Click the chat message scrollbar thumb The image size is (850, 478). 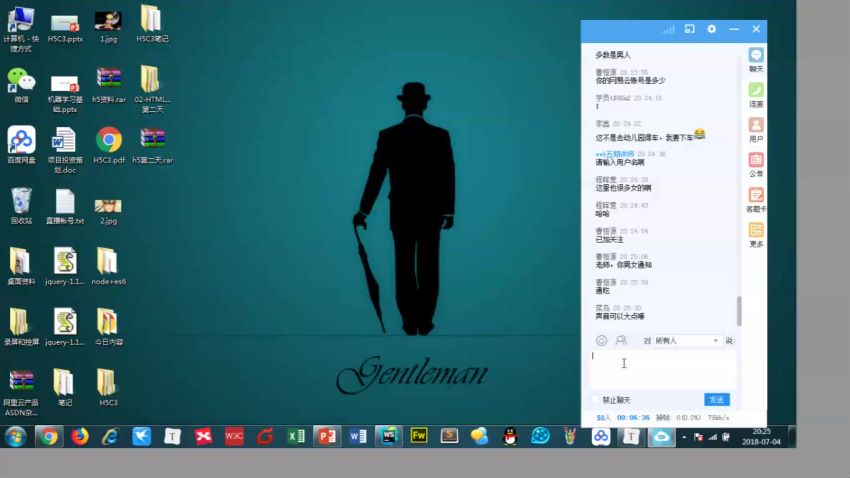[x=739, y=310]
